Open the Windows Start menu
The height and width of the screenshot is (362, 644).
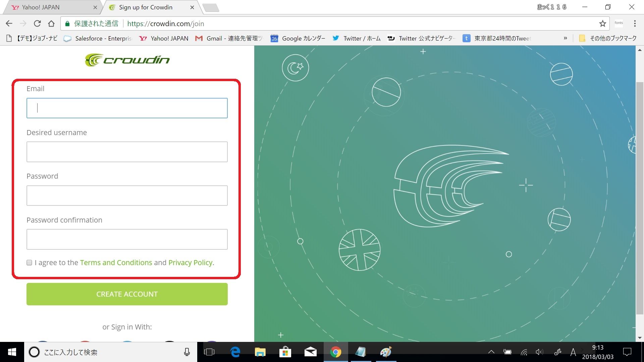click(x=12, y=352)
